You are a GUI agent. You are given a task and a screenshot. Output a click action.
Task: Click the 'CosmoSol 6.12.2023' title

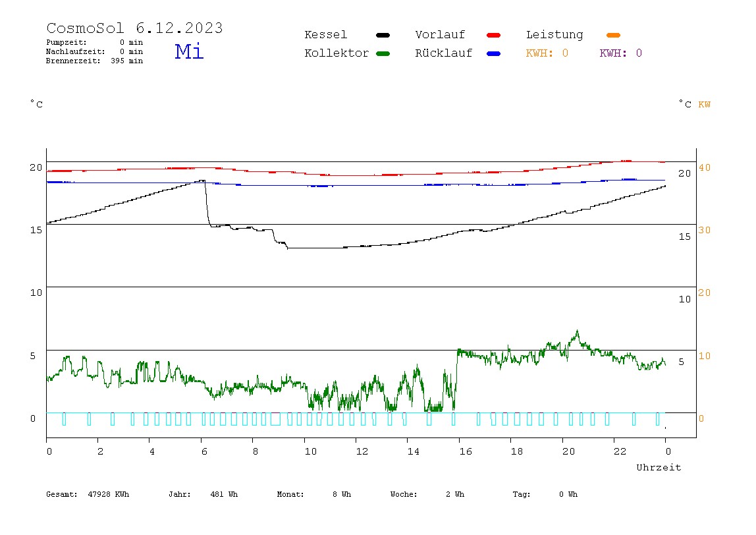(x=134, y=28)
